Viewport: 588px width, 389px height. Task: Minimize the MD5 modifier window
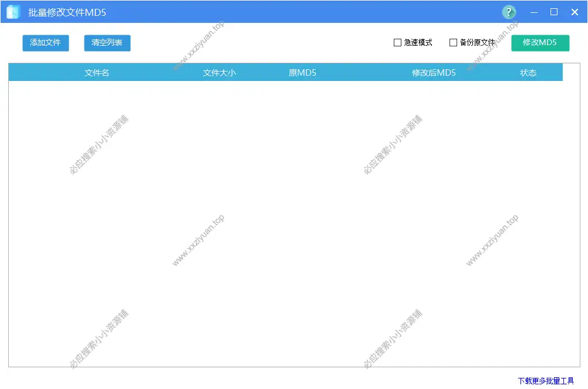(x=533, y=12)
